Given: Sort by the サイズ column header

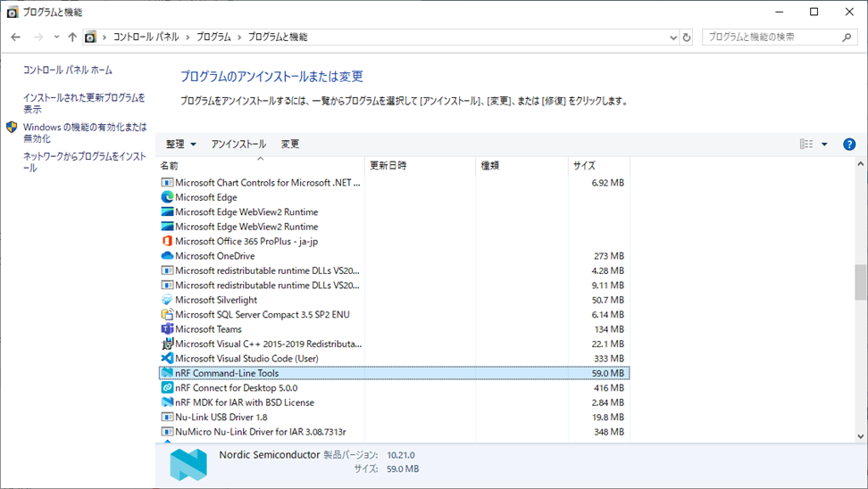Looking at the screenshot, I should coord(599,165).
